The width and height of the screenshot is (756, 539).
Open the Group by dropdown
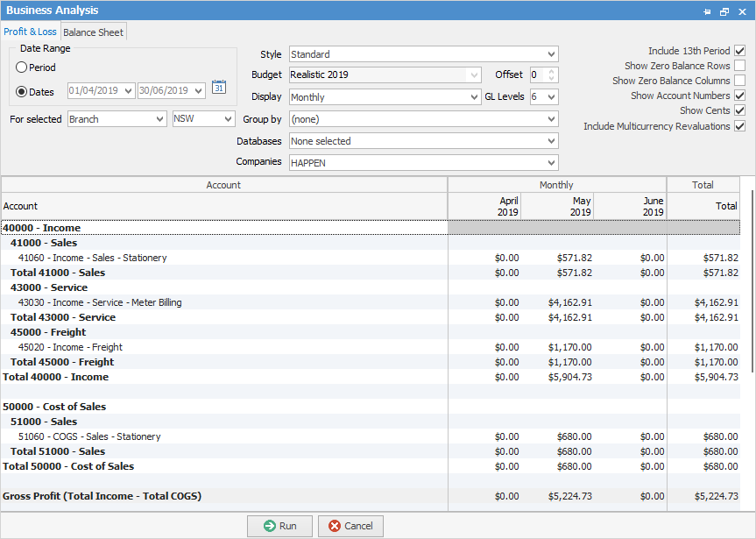(550, 119)
